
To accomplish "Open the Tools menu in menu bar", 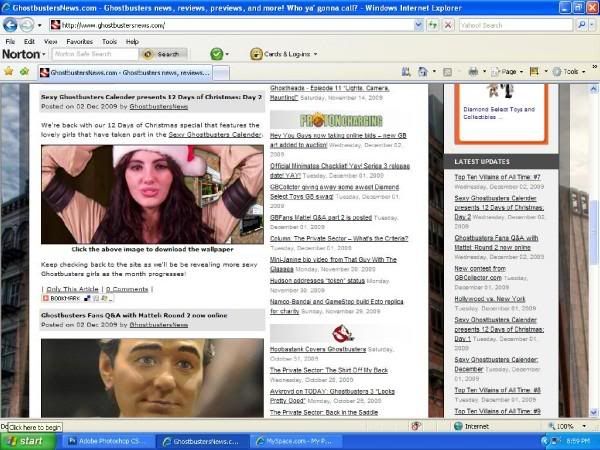I will pos(109,41).
